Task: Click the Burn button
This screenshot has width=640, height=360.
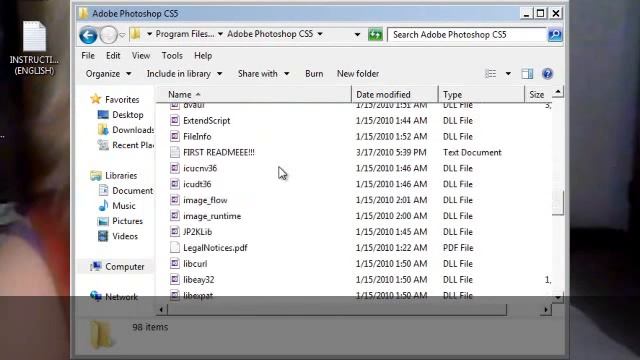Action: (x=314, y=74)
